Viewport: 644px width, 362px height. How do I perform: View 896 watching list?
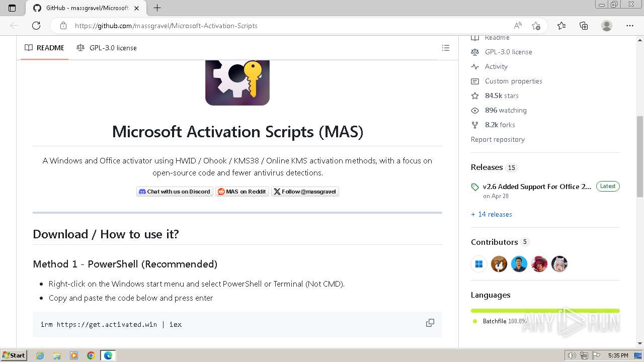point(506,110)
